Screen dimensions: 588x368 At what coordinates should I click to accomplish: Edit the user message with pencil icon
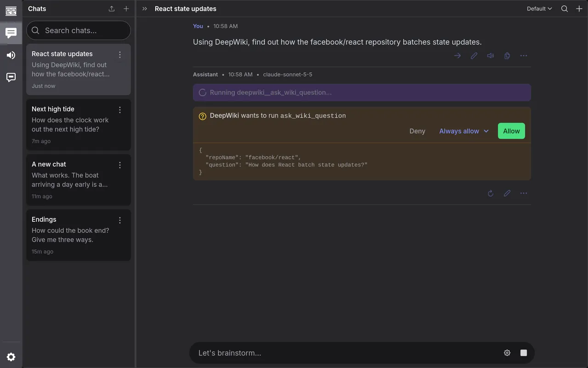[x=474, y=56]
